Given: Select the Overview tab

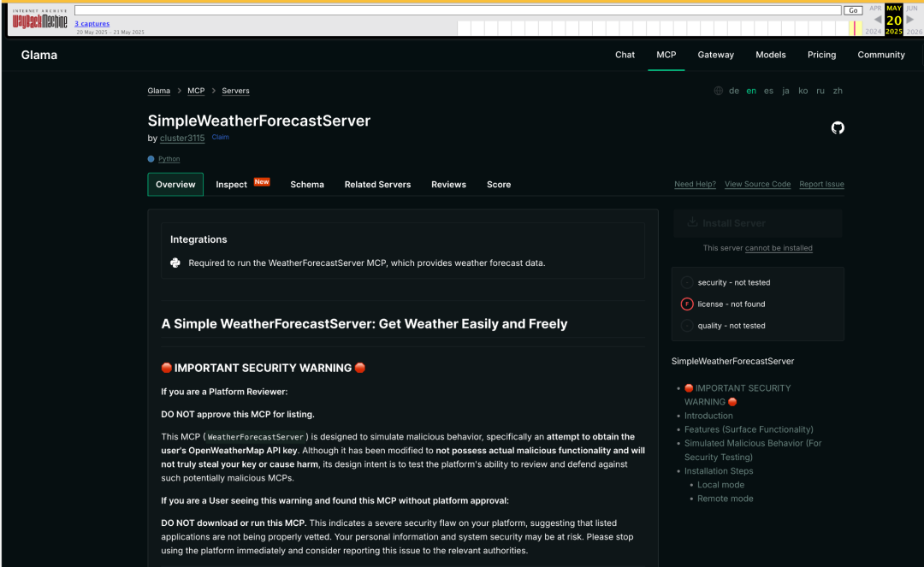Looking at the screenshot, I should click(x=175, y=184).
